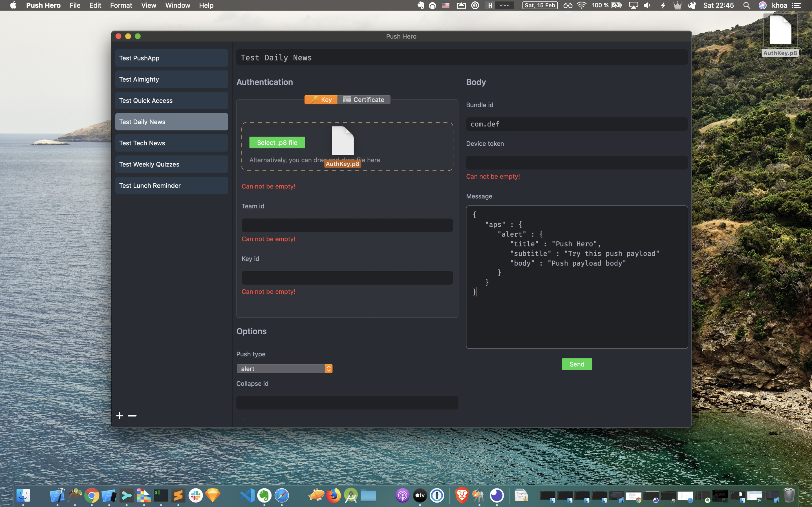Select Test Tech News in the sidebar
This screenshot has height=507, width=812.
click(x=171, y=143)
